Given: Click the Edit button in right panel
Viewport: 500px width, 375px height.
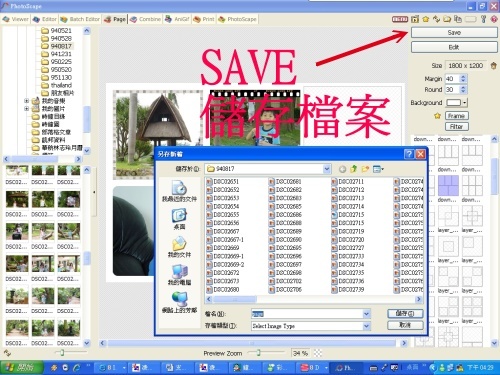Looking at the screenshot, I should (454, 47).
